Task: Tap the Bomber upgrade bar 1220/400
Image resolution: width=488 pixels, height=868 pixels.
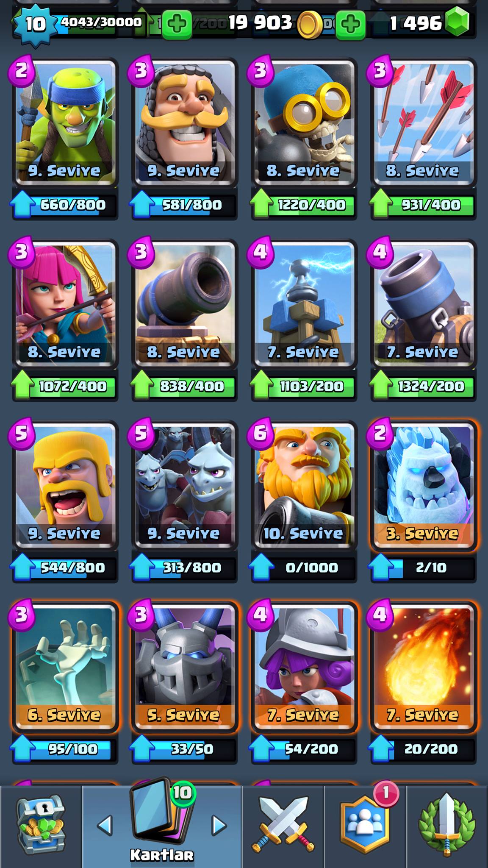Action: pos(303,205)
